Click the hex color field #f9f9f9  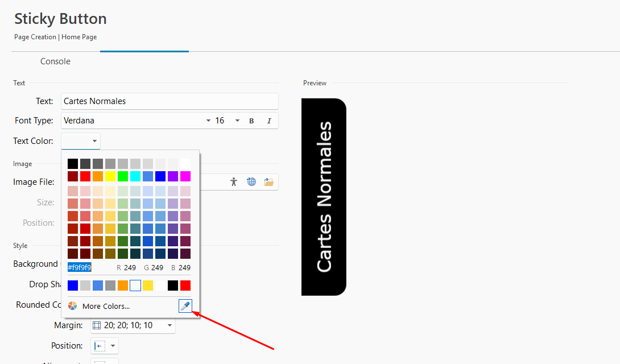pos(80,267)
